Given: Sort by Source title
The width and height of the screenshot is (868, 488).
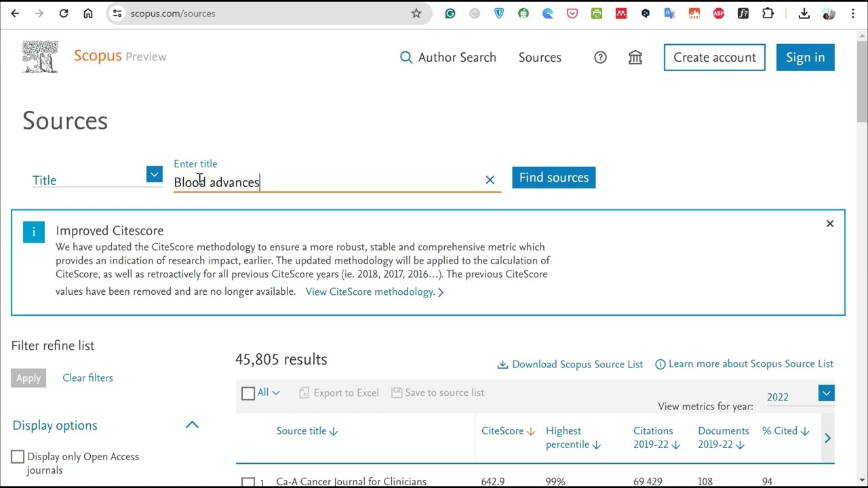Looking at the screenshot, I should (x=307, y=431).
